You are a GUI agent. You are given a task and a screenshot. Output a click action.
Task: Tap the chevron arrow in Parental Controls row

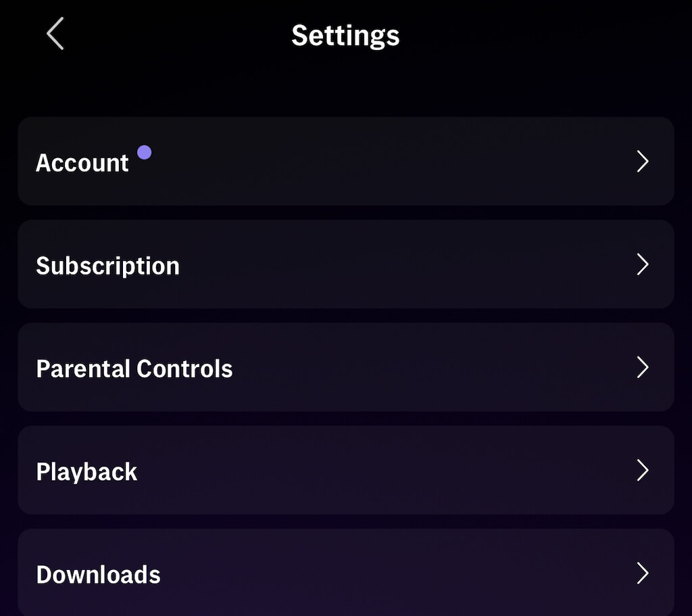pos(642,368)
